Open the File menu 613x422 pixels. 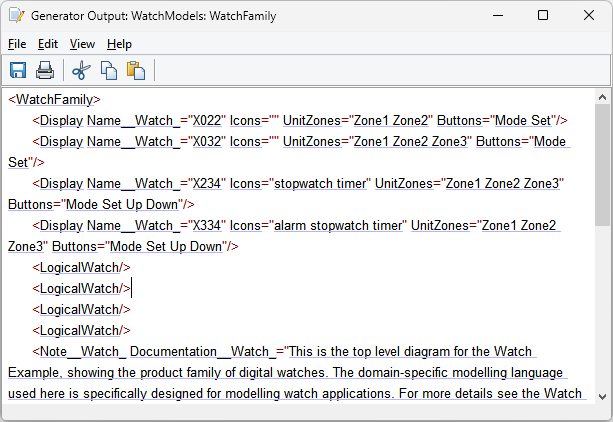pyautogui.click(x=17, y=44)
